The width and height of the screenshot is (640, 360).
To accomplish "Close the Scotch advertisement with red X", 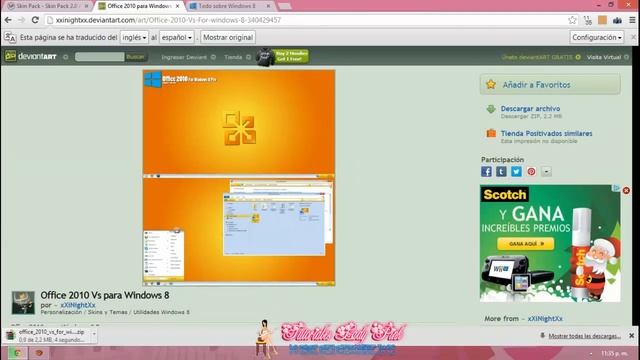I will [626, 191].
